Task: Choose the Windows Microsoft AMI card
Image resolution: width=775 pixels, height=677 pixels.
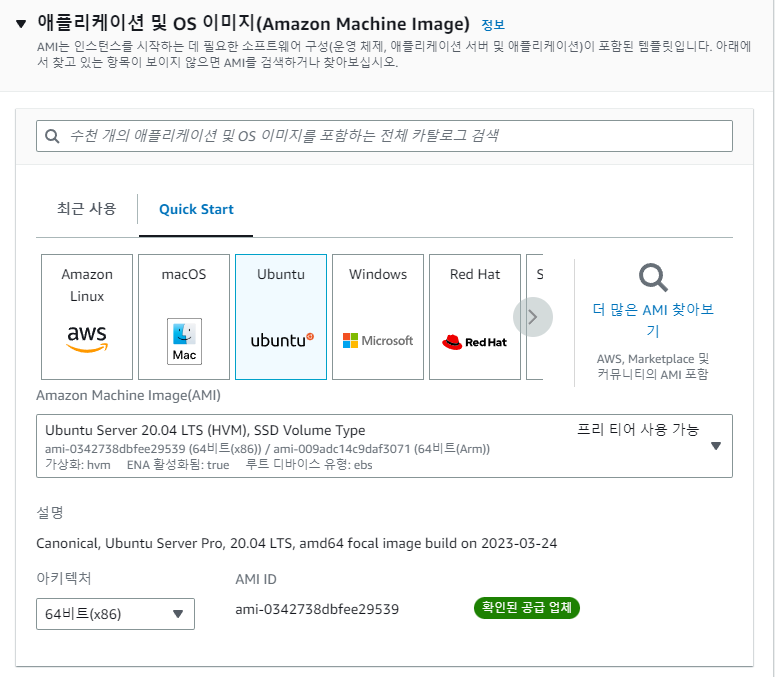Action: pyautogui.click(x=378, y=317)
